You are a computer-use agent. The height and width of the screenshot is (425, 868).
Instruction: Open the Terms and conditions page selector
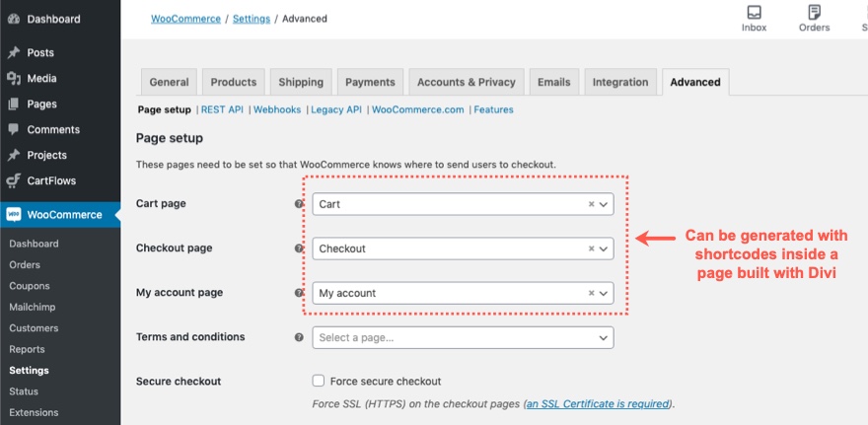pyautogui.click(x=463, y=337)
